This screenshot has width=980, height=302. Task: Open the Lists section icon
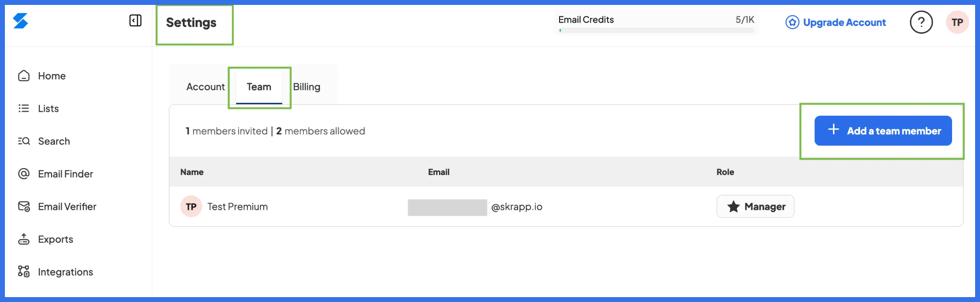(x=24, y=108)
